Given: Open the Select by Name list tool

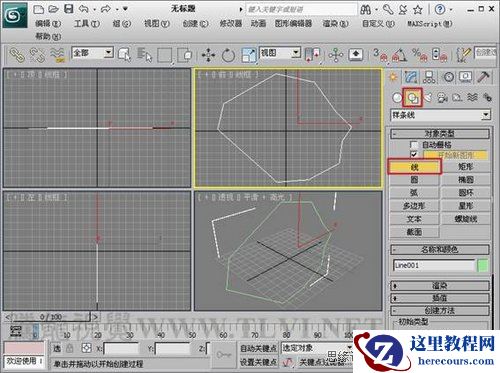Looking at the screenshot, I should point(145,55).
